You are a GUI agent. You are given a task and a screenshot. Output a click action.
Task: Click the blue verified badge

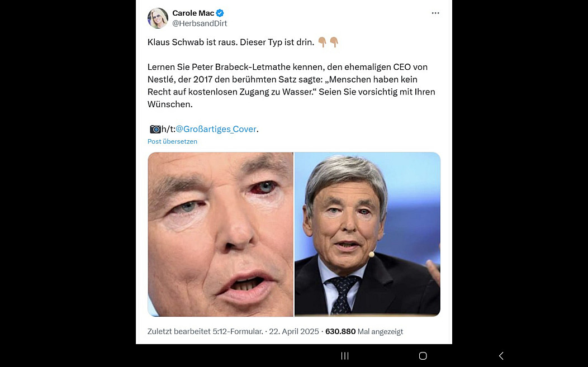tap(220, 13)
